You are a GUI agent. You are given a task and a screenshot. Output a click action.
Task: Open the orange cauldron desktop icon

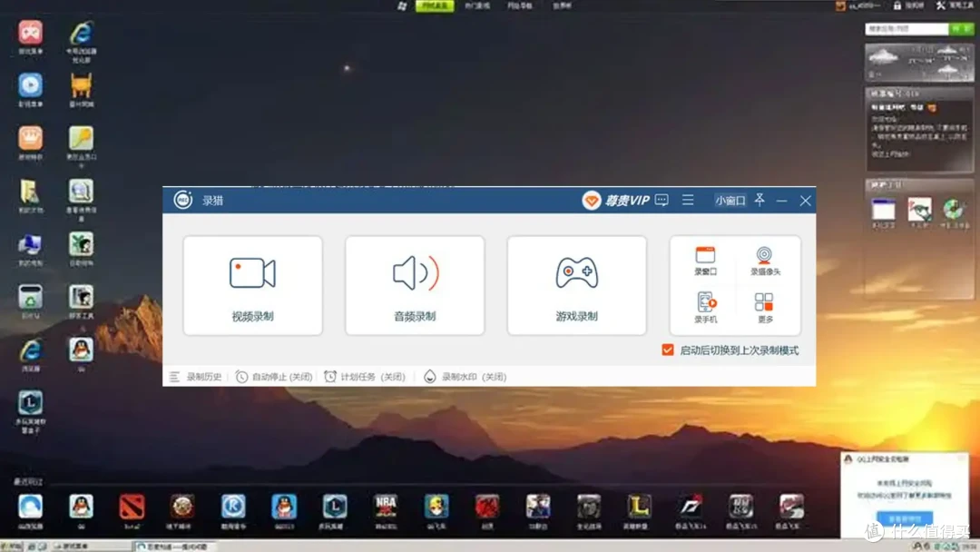pos(82,85)
